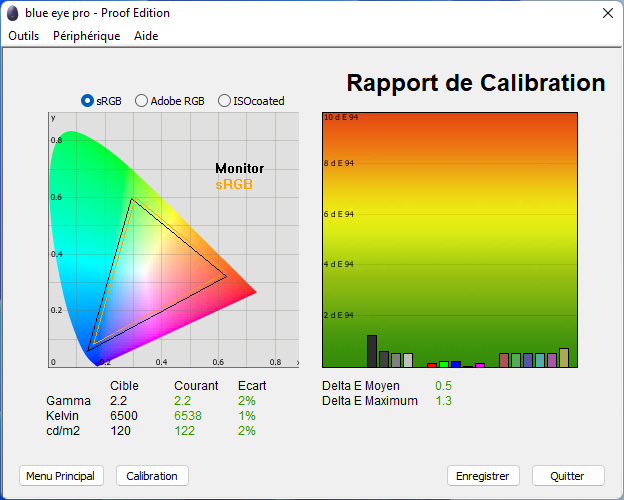Image resolution: width=624 pixels, height=500 pixels.
Task: Select the sRGB radio button
Action: (x=88, y=101)
